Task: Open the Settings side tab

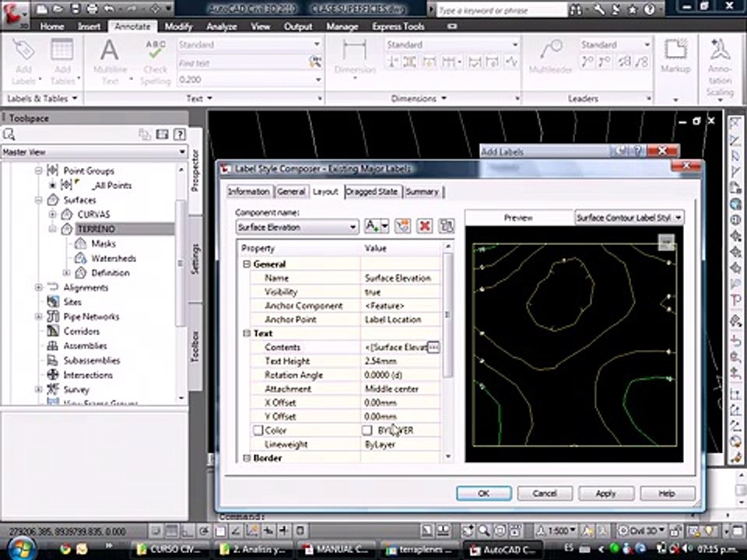Action: click(x=195, y=260)
